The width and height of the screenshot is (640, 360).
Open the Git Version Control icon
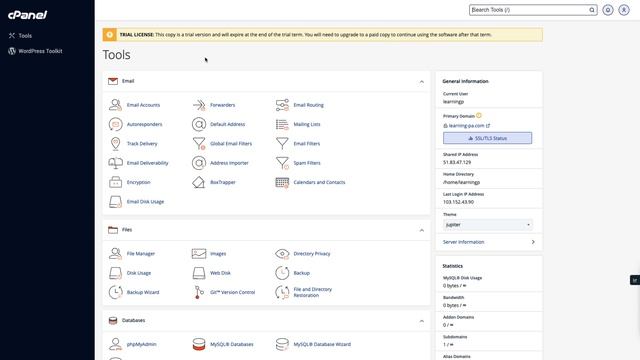[x=199, y=292]
